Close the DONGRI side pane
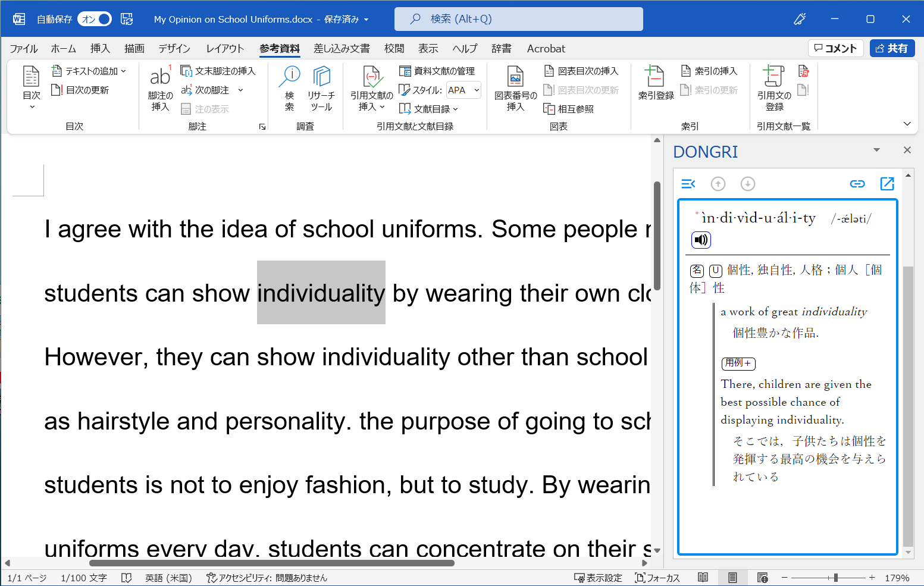This screenshot has width=924, height=586. (x=907, y=150)
